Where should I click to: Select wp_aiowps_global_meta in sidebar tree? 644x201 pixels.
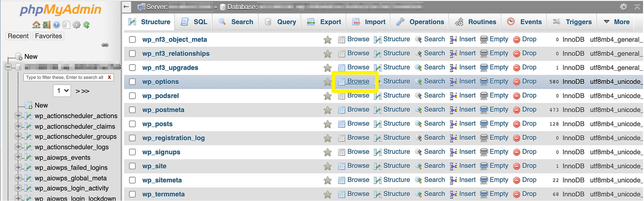click(x=71, y=178)
